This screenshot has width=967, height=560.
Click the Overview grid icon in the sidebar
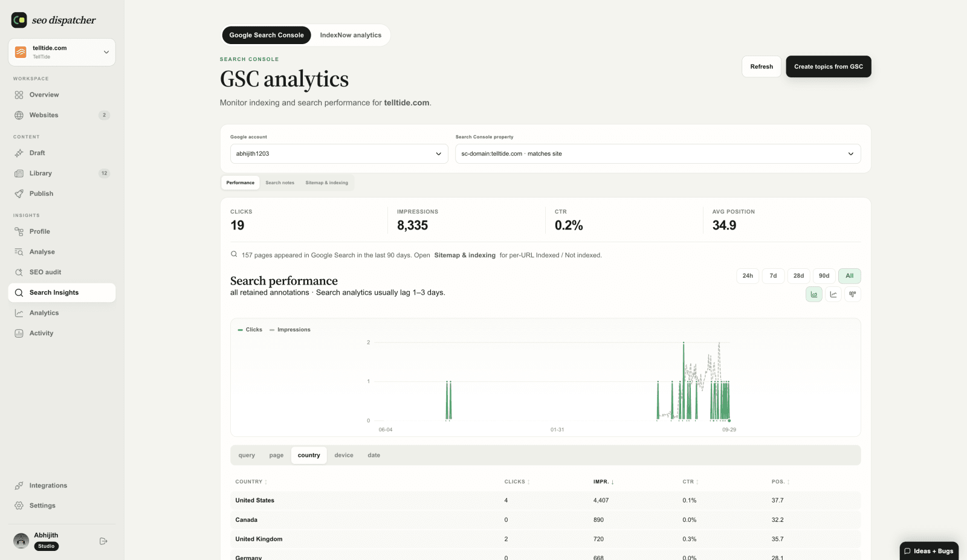(19, 95)
